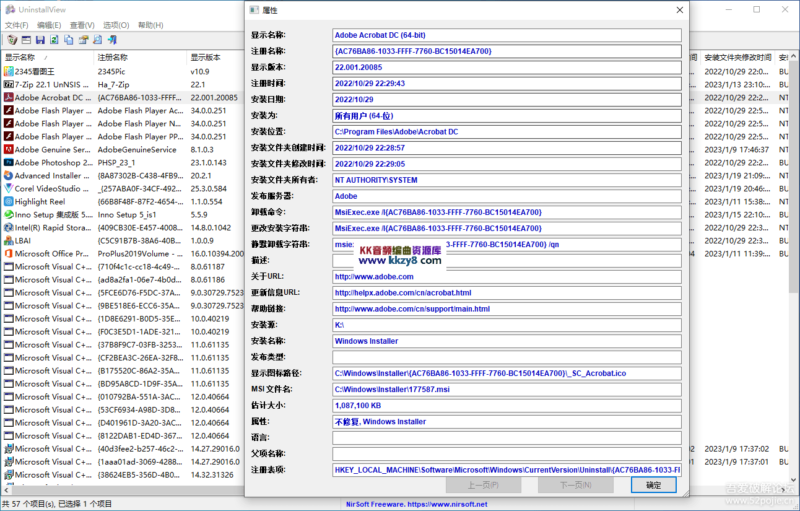The image size is (800, 511).
Task: Click the 7-Zip 22.1 UnNSIS row icon
Action: (9, 85)
